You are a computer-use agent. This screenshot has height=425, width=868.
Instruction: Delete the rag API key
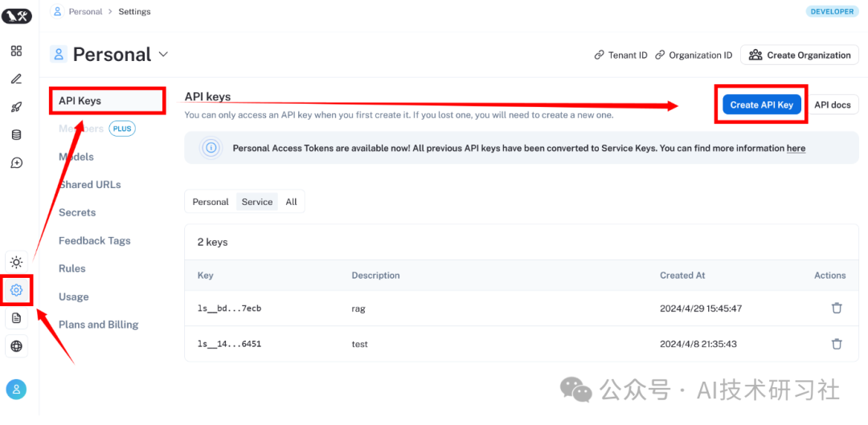click(837, 308)
